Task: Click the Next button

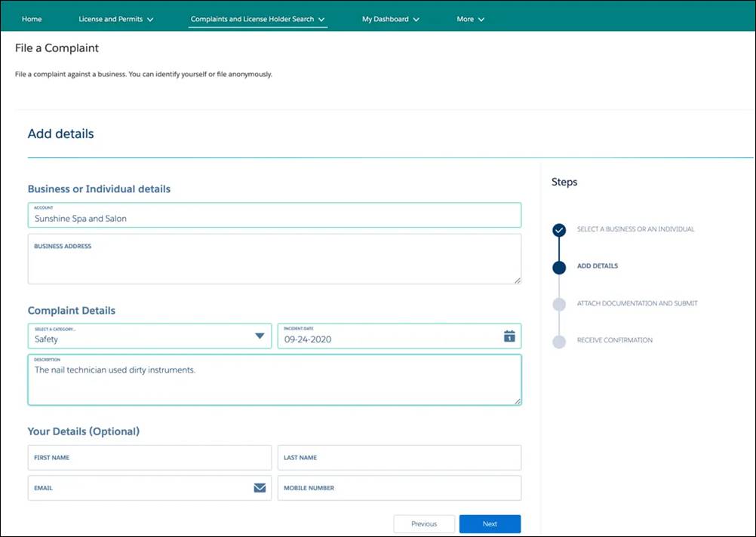Action: [490, 524]
